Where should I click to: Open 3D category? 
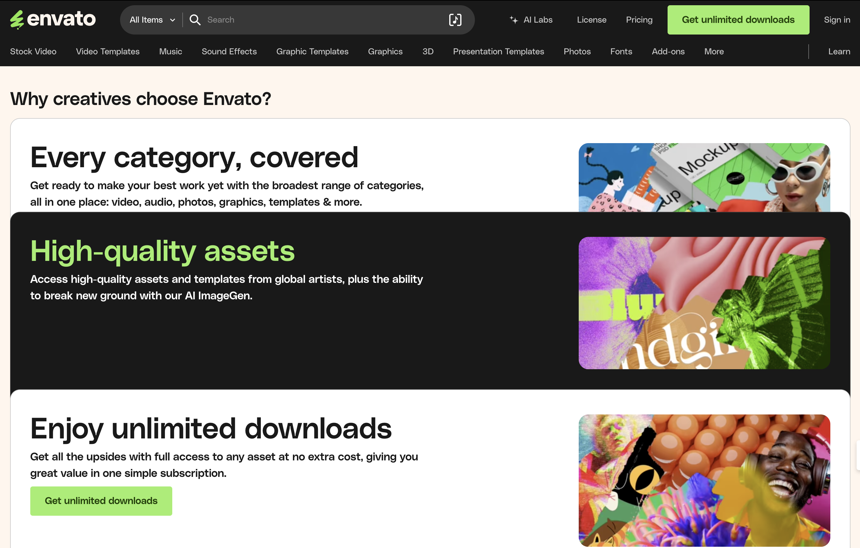coord(428,52)
